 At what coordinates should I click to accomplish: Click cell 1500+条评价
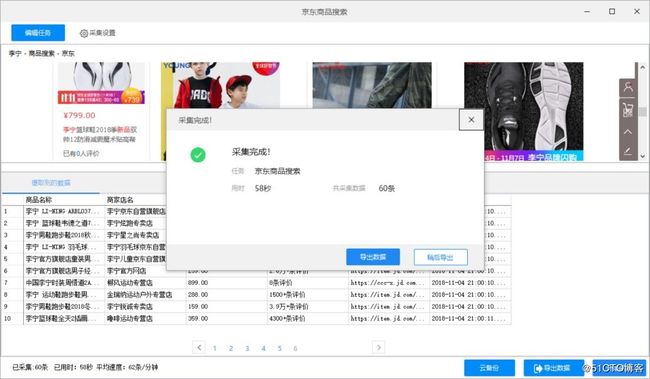(x=307, y=295)
